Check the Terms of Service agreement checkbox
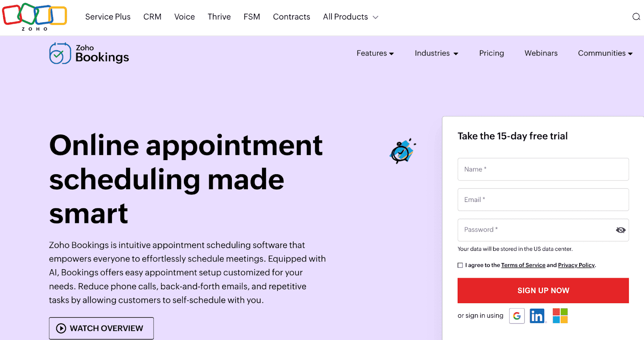644x340 pixels. click(x=460, y=265)
